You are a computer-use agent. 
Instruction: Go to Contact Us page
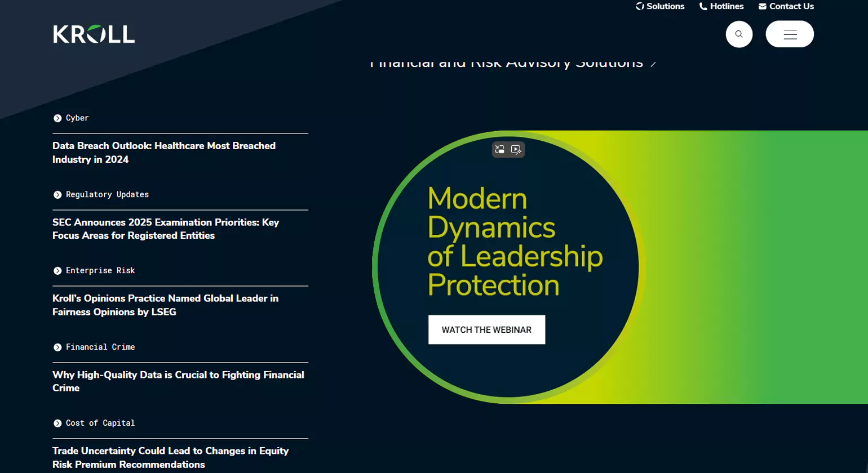[786, 6]
